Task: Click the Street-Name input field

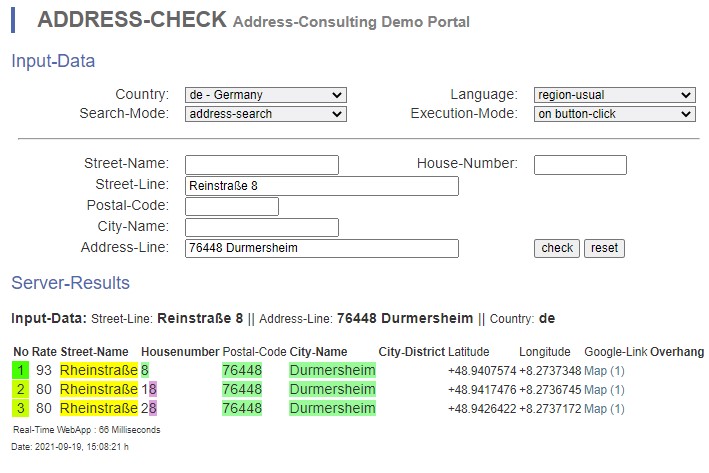Action: click(x=262, y=165)
